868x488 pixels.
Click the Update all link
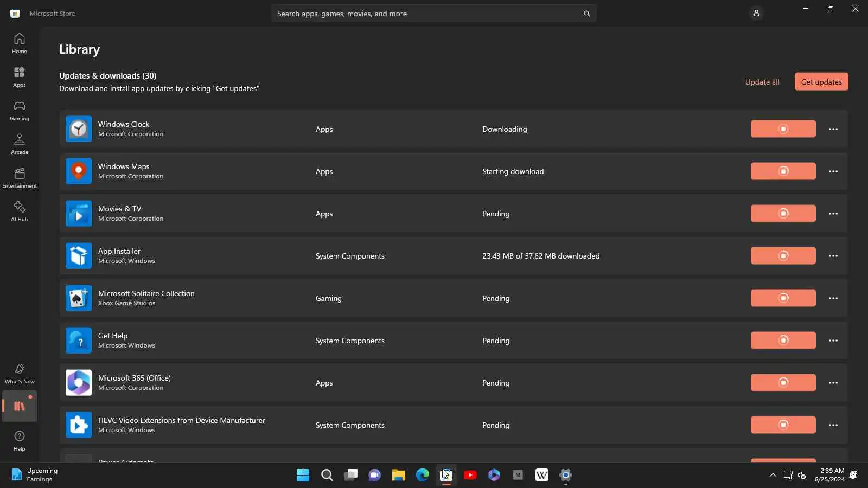click(762, 82)
